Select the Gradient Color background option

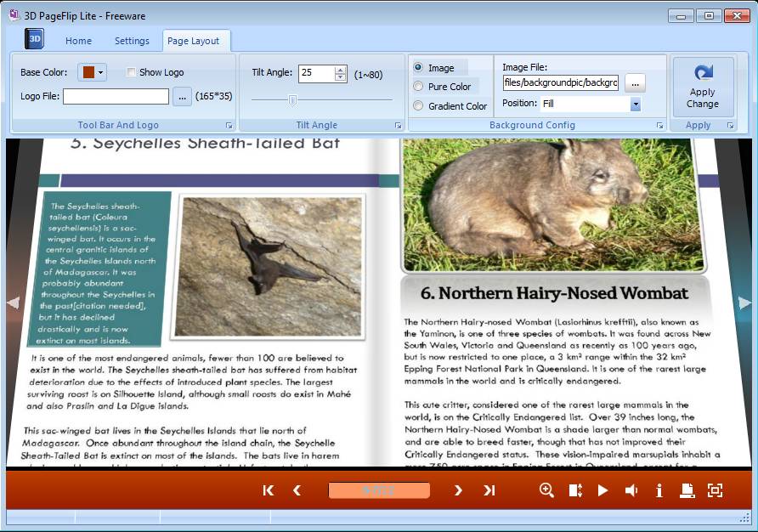[418, 106]
